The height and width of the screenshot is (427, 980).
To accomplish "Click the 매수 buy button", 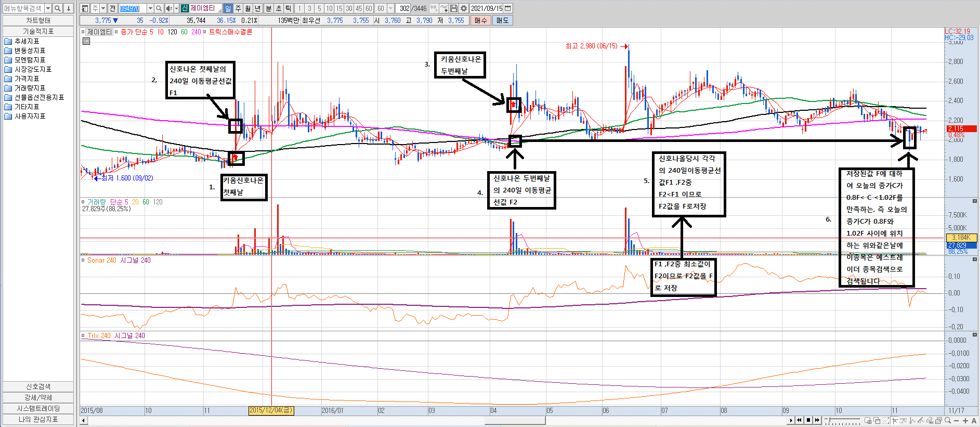I will 480,20.
